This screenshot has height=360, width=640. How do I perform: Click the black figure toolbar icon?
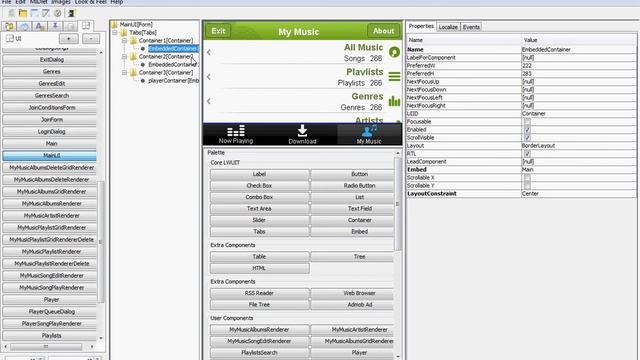coord(71,13)
